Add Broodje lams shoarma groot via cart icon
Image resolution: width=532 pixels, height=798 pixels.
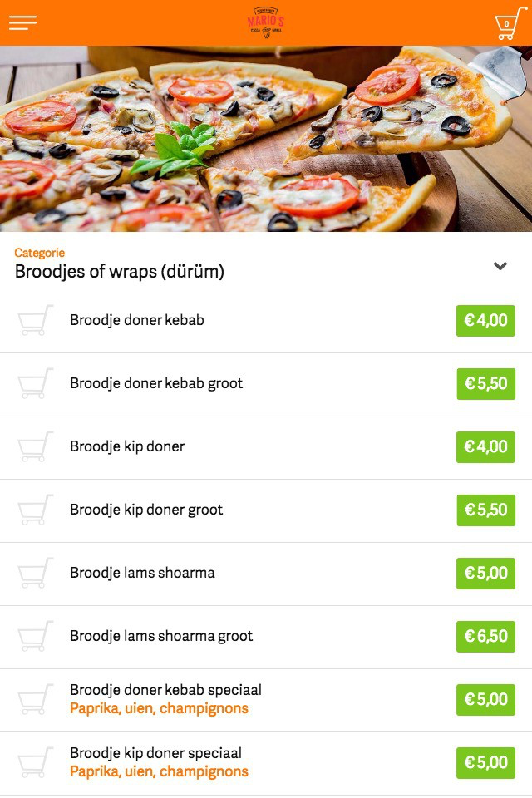(x=35, y=636)
